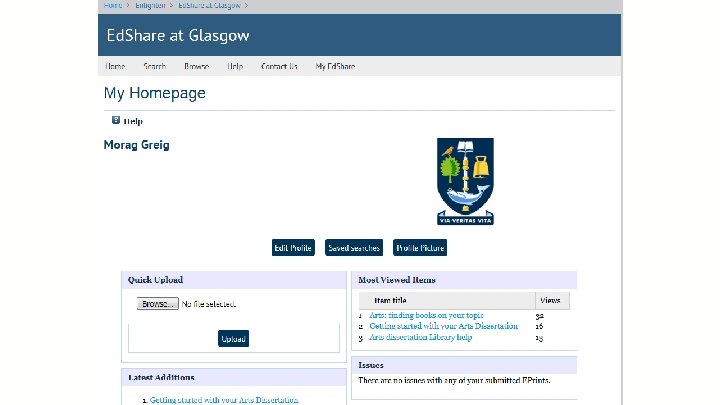Click the Issues panel header

click(x=464, y=365)
